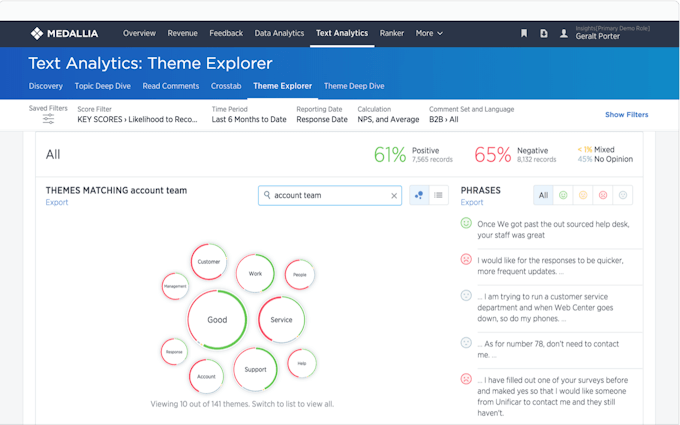Screen dimensions: 680x425
Task: Select the Theme Explorer tab
Action: tap(282, 86)
